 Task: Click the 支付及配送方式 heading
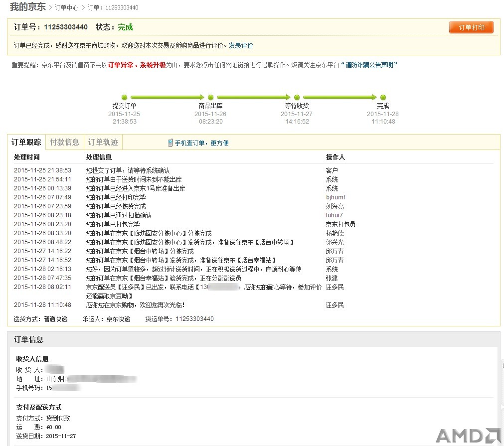[38, 408]
